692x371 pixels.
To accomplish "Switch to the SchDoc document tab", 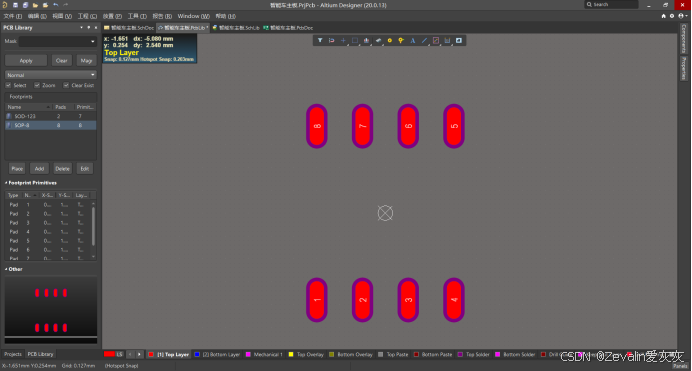I will click(129, 27).
